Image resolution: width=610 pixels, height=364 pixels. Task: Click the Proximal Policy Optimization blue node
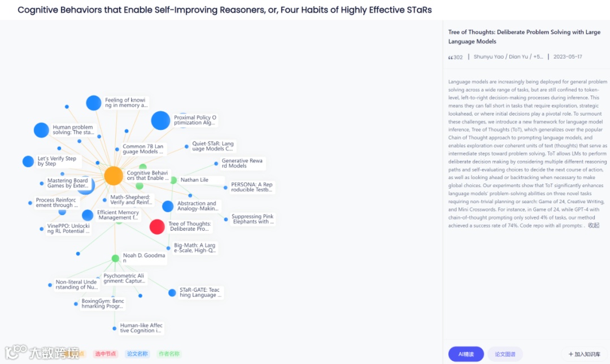[x=160, y=120]
